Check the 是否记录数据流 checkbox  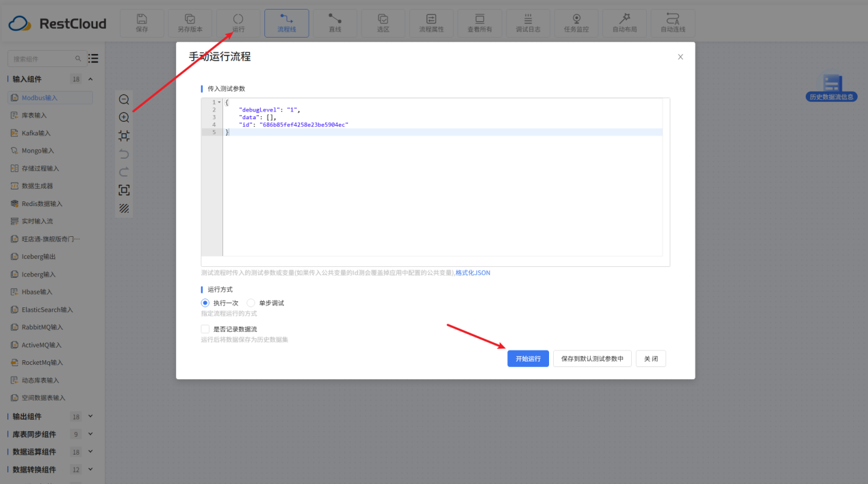point(205,329)
